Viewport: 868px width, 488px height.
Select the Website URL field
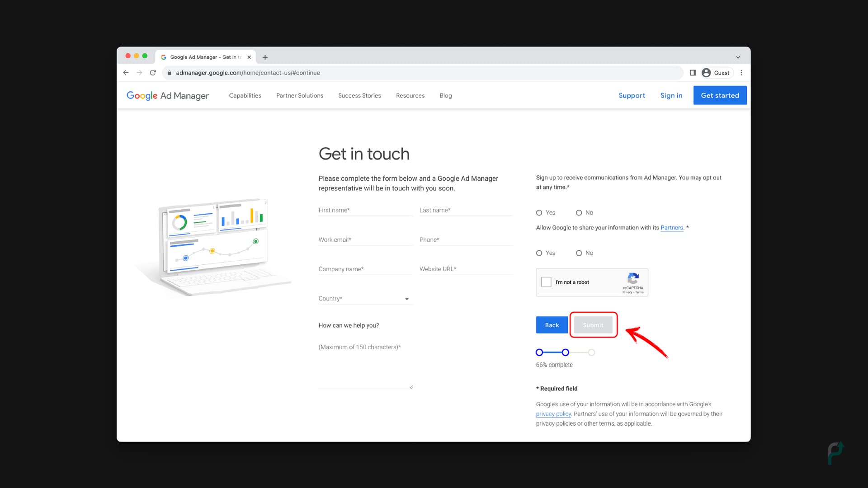(x=466, y=269)
